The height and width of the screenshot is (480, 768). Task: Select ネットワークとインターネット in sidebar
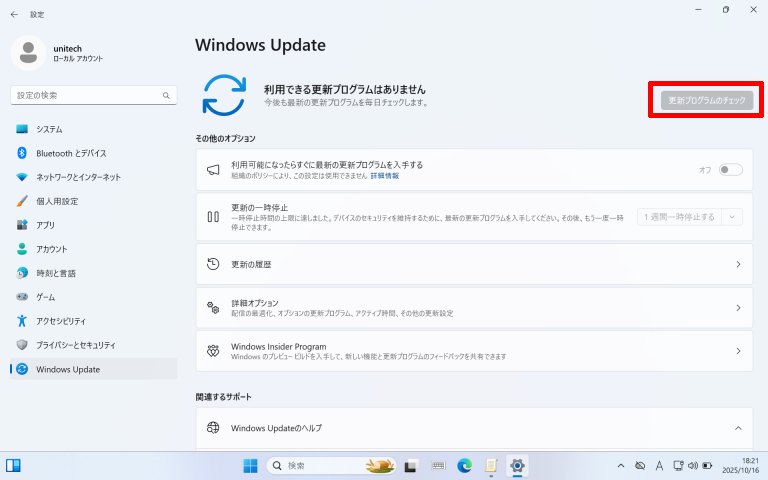click(x=78, y=177)
